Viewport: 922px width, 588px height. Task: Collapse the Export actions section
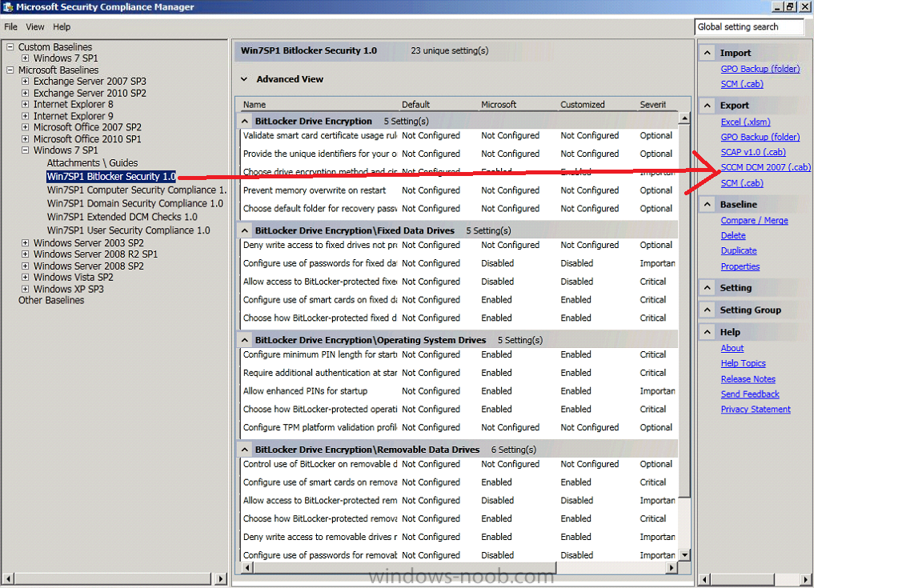click(708, 106)
